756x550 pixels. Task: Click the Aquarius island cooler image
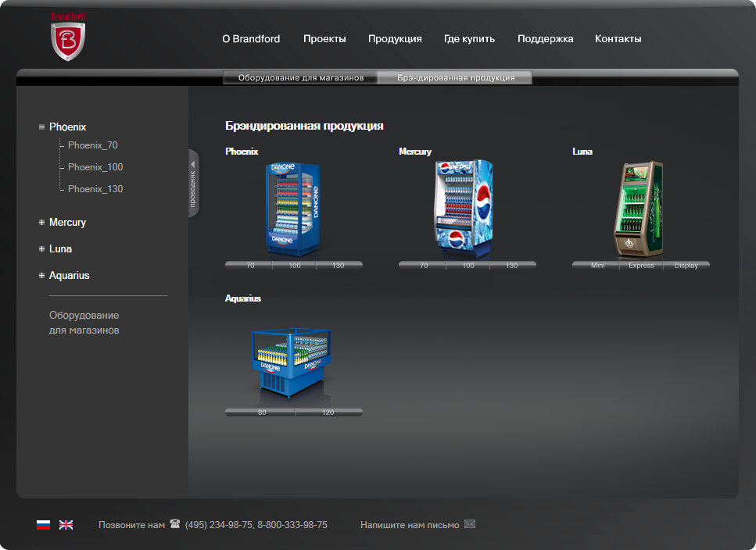click(x=291, y=363)
